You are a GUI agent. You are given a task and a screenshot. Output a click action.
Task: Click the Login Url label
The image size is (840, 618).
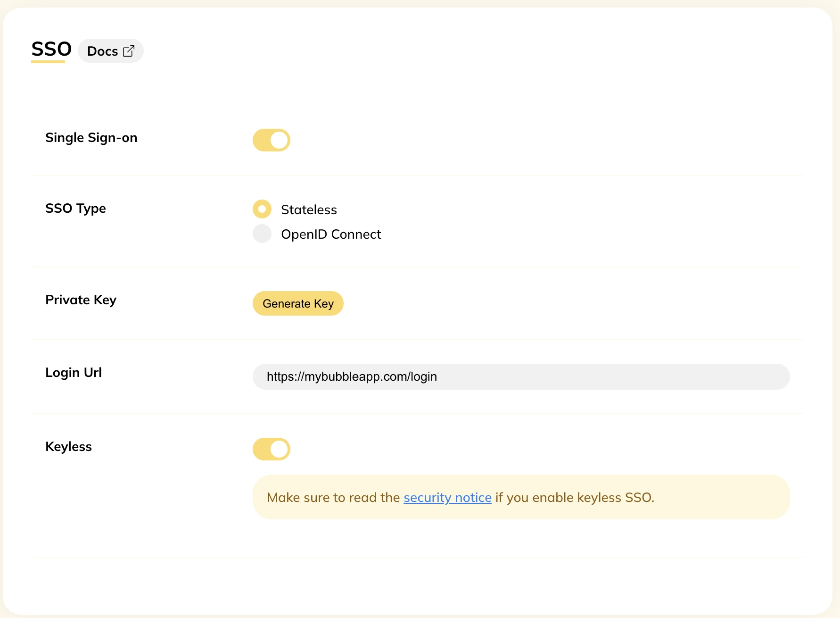(x=74, y=373)
